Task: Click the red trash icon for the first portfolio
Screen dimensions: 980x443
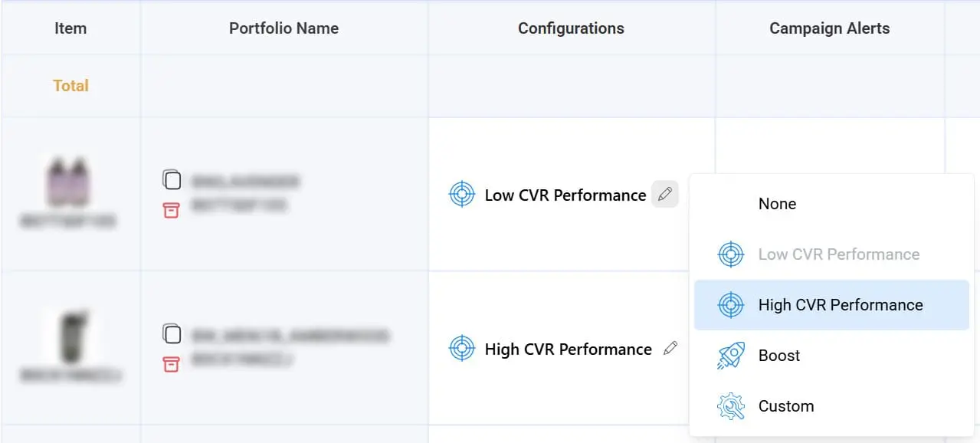Action: pyautogui.click(x=172, y=210)
